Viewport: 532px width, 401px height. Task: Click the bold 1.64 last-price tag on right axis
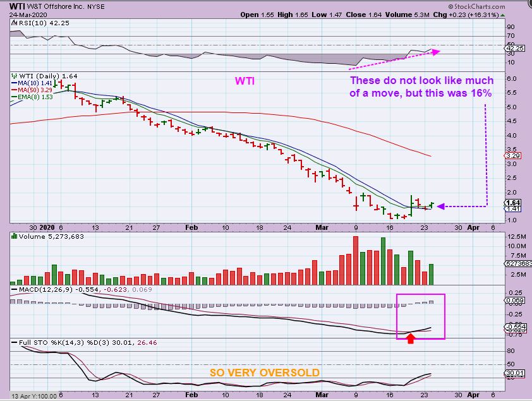[512, 203]
